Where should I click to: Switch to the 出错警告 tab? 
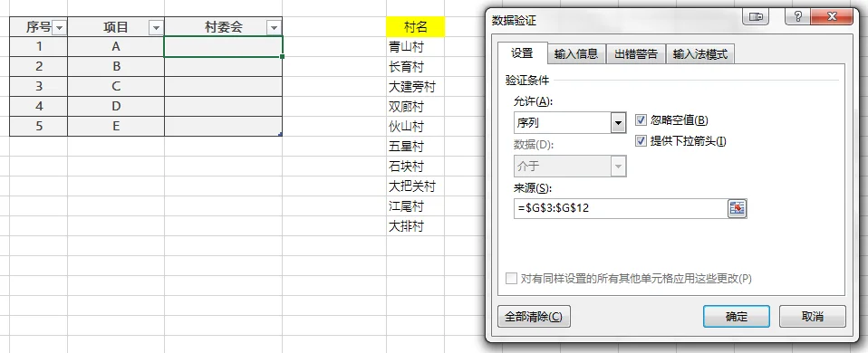(x=635, y=54)
